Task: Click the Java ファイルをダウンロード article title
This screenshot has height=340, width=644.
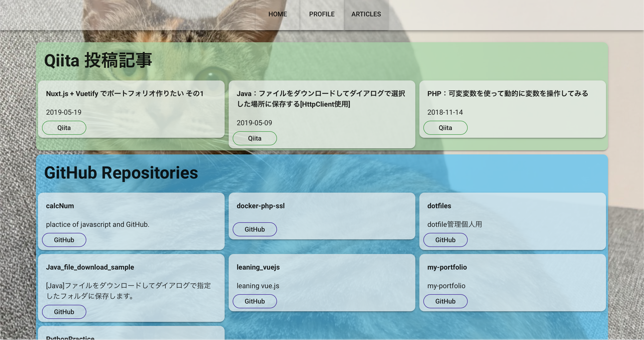Action: click(x=321, y=99)
